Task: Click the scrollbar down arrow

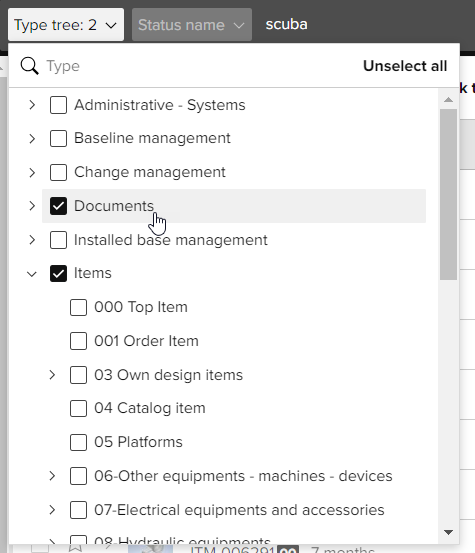Action: tap(448, 532)
